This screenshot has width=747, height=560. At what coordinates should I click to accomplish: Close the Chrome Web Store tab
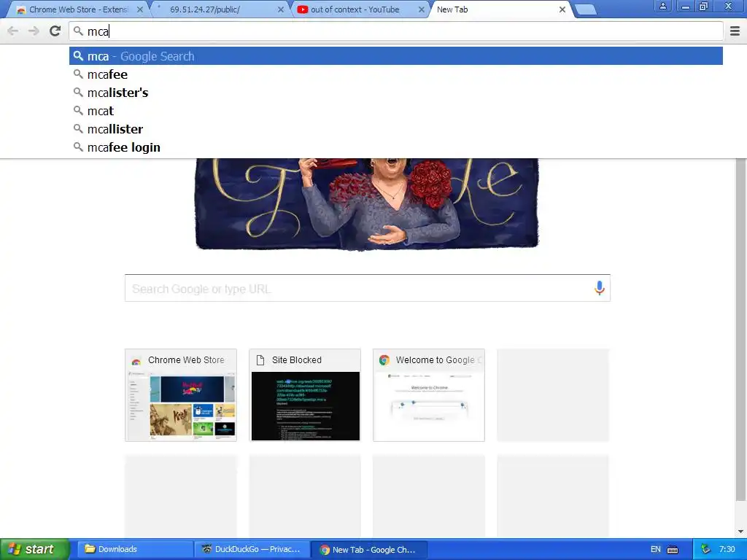click(x=140, y=9)
